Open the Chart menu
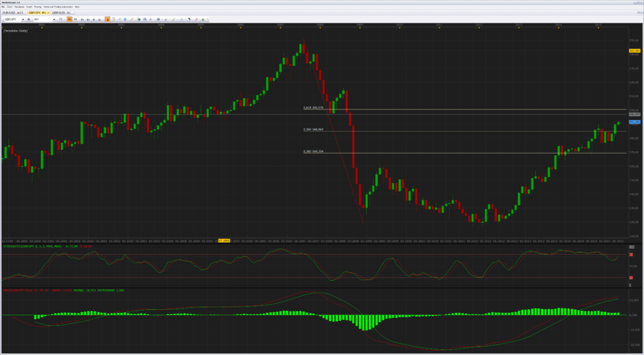 (9, 7)
